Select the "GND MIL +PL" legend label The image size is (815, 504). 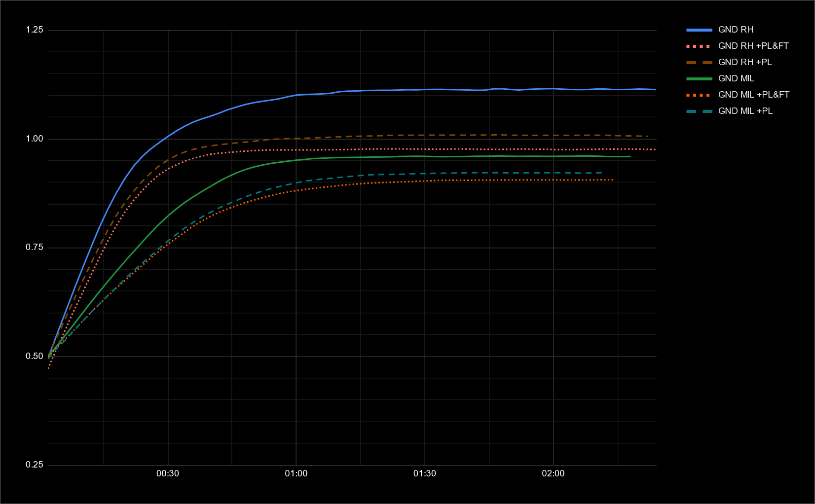coord(745,111)
